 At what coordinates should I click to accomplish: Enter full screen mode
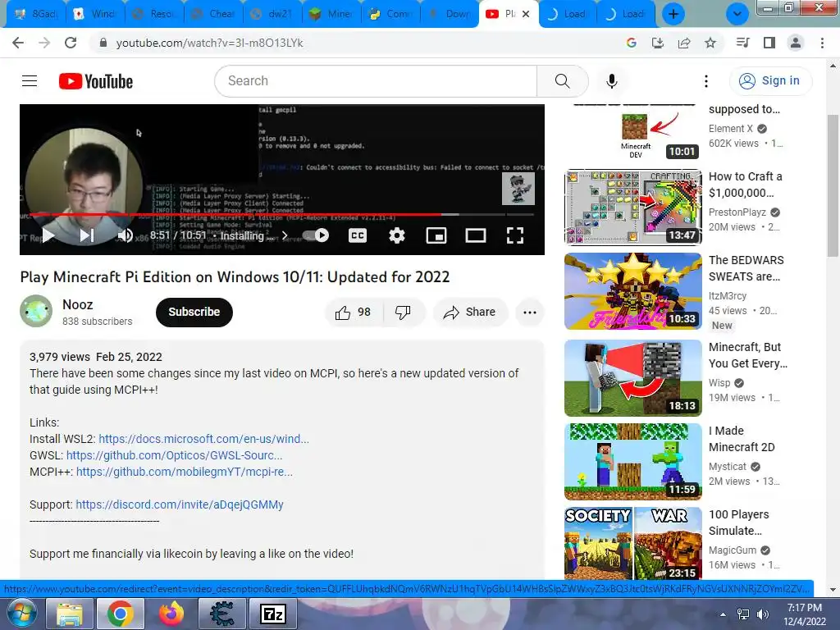click(515, 235)
